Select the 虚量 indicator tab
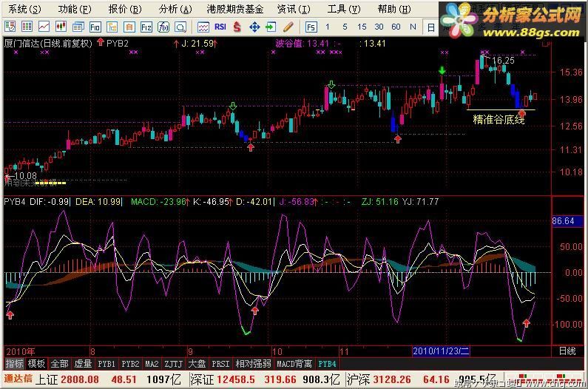Screen dimensions: 588x389 coord(83,364)
